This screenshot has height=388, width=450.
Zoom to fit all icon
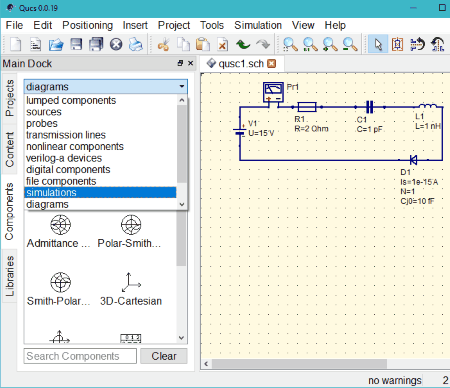(x=290, y=44)
